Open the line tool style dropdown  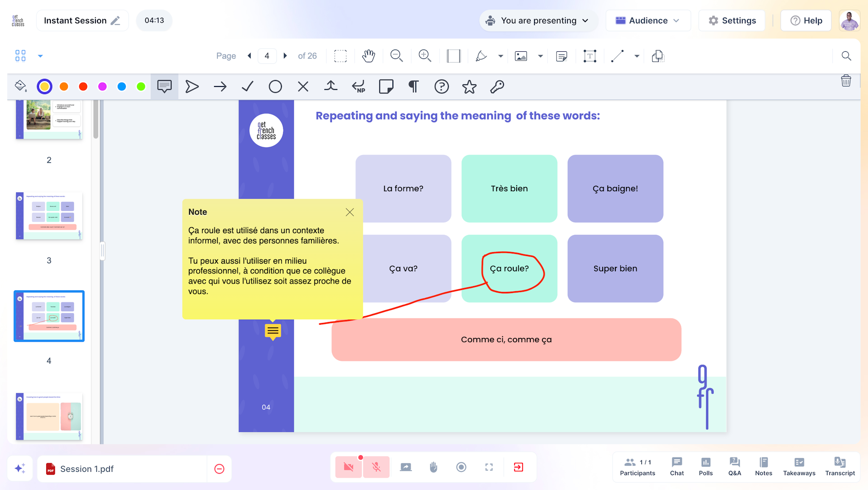pyautogui.click(x=637, y=56)
